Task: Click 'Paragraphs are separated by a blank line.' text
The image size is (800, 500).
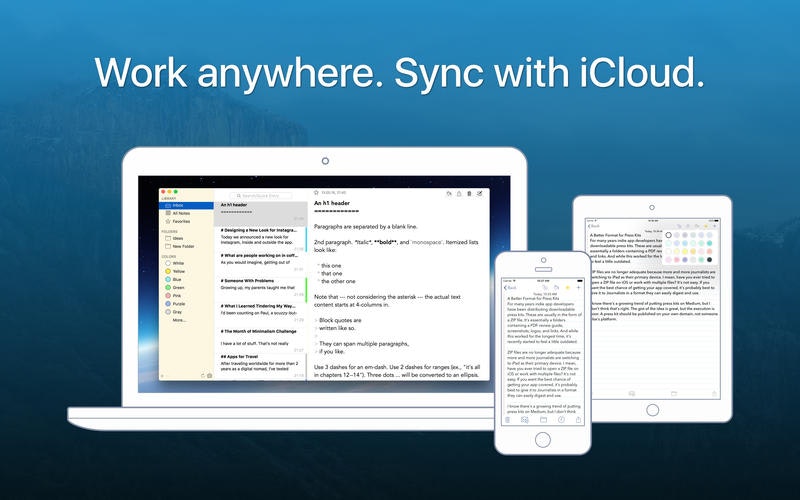Action: pos(365,227)
